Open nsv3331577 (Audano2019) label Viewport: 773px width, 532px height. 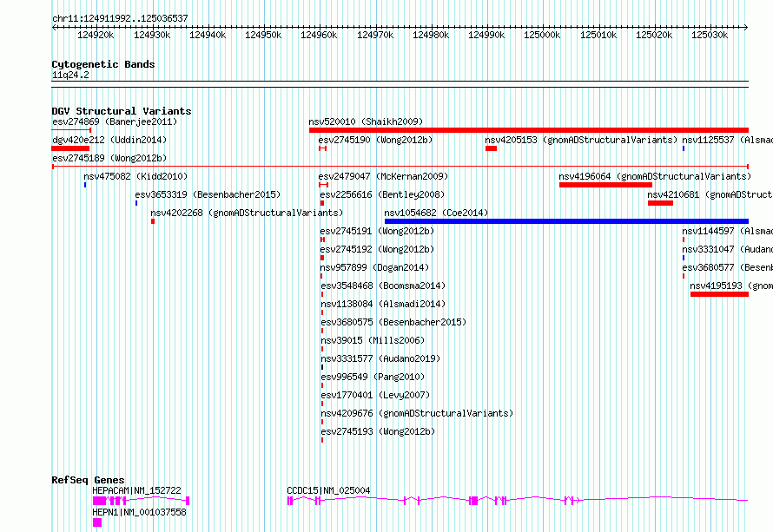(380, 358)
